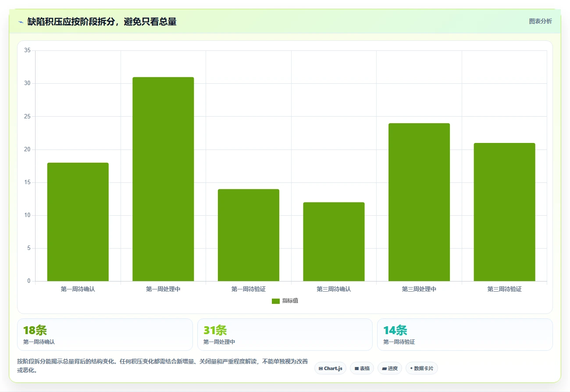570x392 pixels.
Task: Click the 第一周处理中 bar in chart
Action: pyautogui.click(x=163, y=179)
